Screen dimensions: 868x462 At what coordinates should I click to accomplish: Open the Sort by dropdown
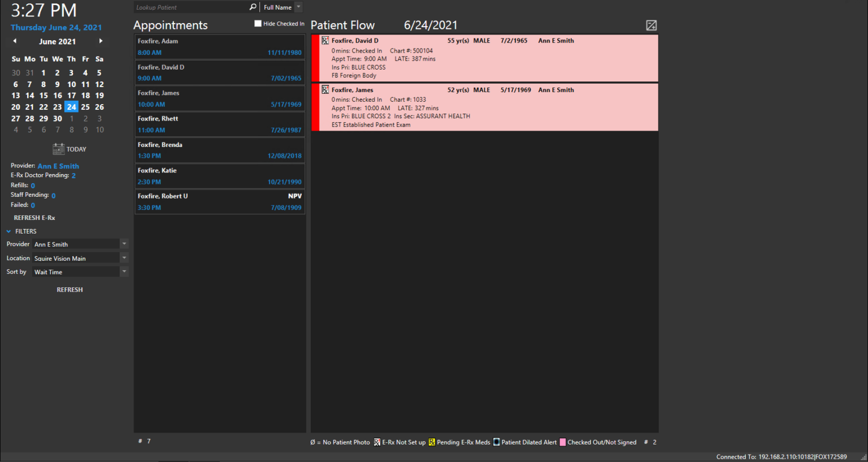[x=124, y=271]
